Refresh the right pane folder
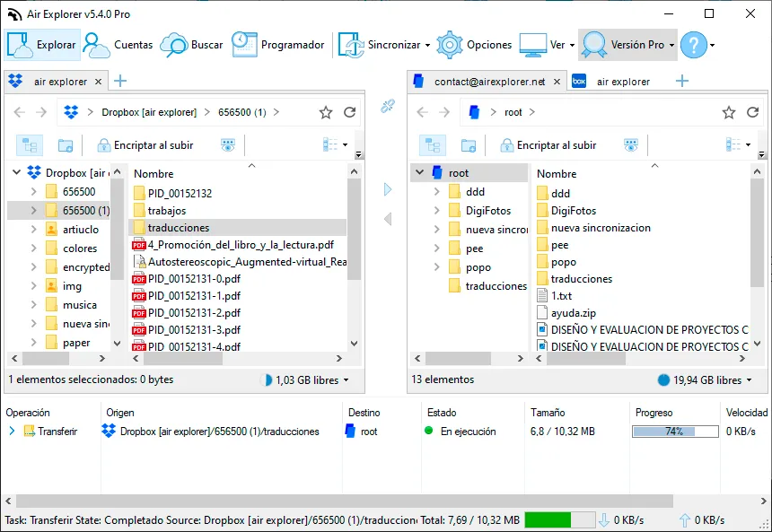Image resolution: width=772 pixels, height=532 pixels. click(753, 112)
